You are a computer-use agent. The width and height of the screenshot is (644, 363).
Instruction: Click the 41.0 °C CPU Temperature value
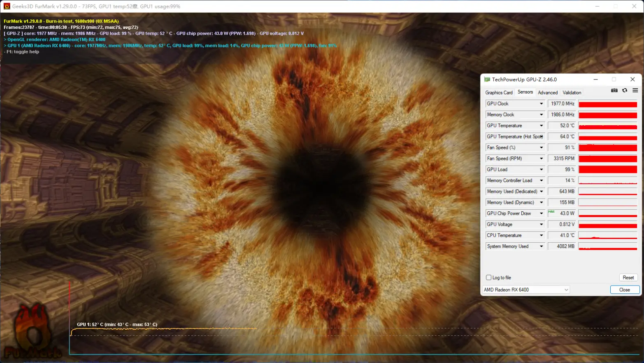pos(562,235)
